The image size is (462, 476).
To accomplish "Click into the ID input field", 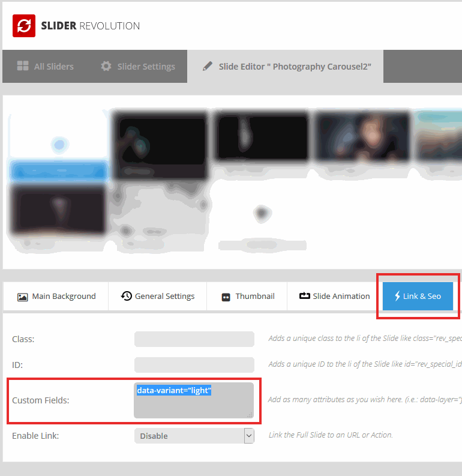I will tap(194, 364).
